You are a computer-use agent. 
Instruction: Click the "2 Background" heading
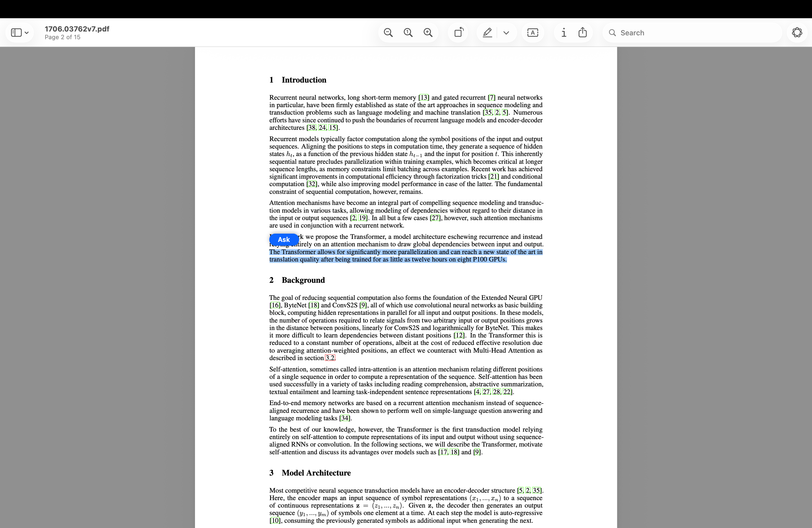tap(297, 280)
